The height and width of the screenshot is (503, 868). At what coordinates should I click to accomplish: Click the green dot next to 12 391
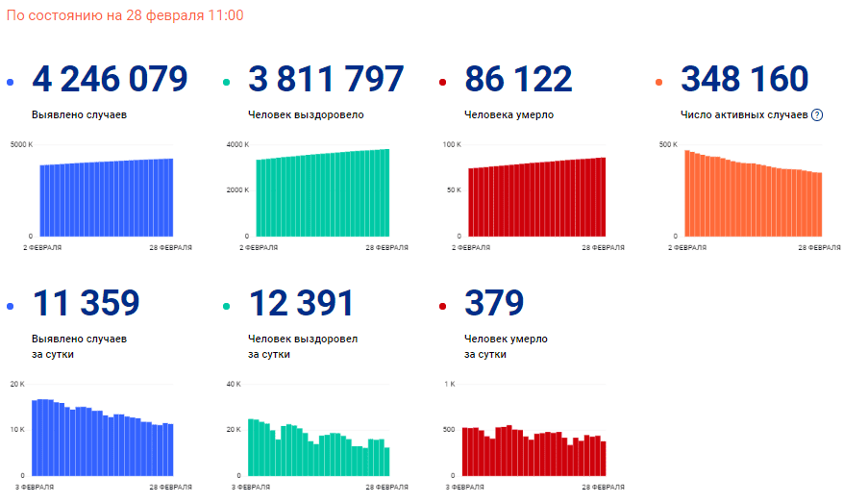click(x=226, y=307)
